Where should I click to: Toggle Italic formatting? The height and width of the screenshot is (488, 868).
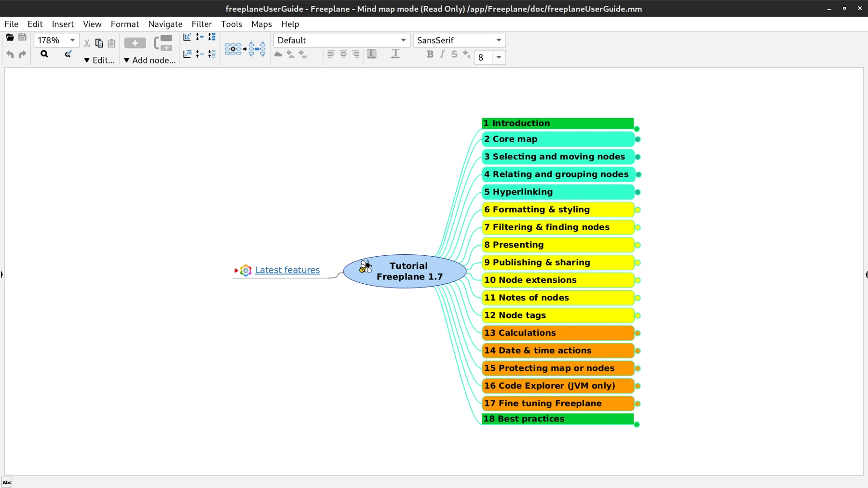442,54
